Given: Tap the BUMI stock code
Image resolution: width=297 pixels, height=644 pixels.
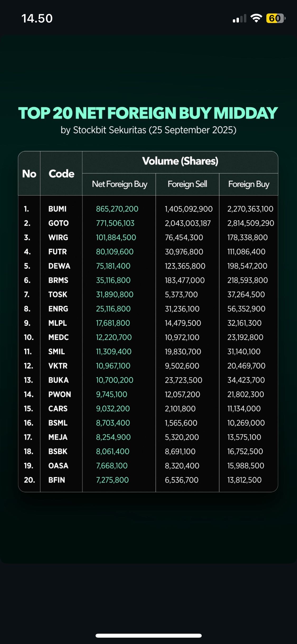Looking at the screenshot, I should 57,209.
